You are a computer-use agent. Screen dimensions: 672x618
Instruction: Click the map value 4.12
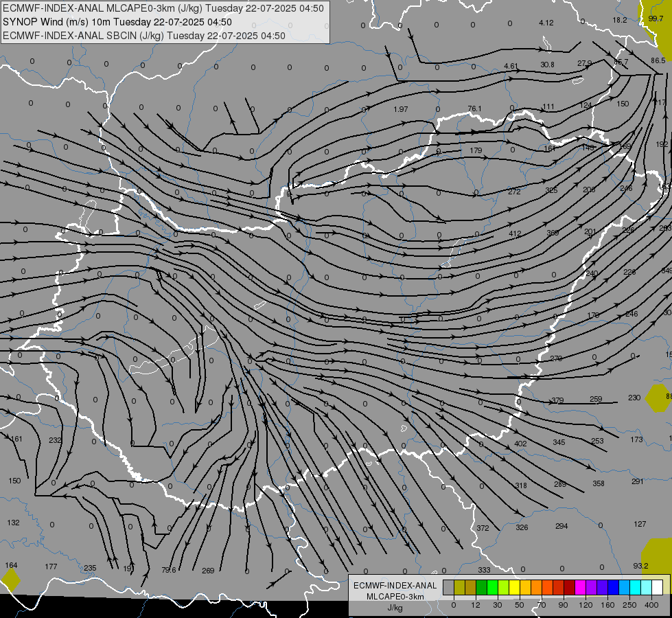click(x=546, y=23)
